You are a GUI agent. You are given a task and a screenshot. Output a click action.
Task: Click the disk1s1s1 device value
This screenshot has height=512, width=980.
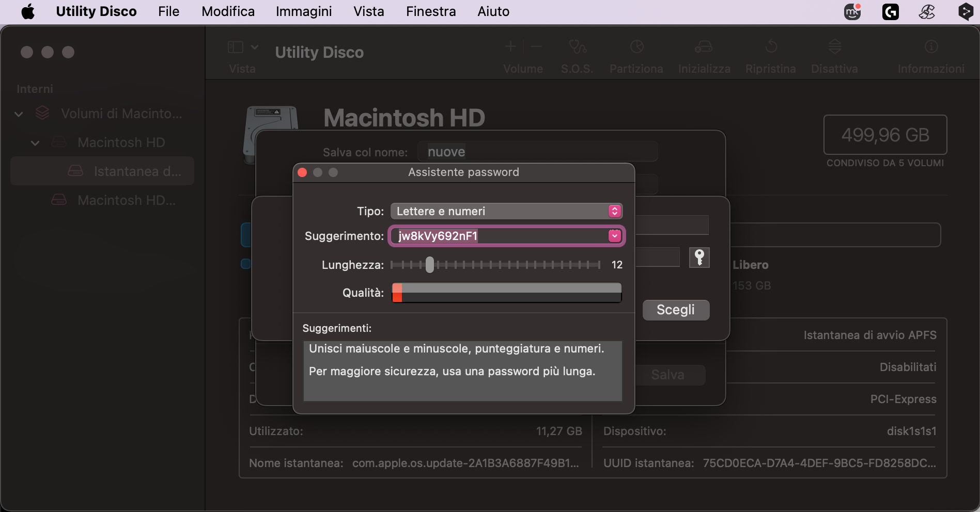click(x=911, y=431)
